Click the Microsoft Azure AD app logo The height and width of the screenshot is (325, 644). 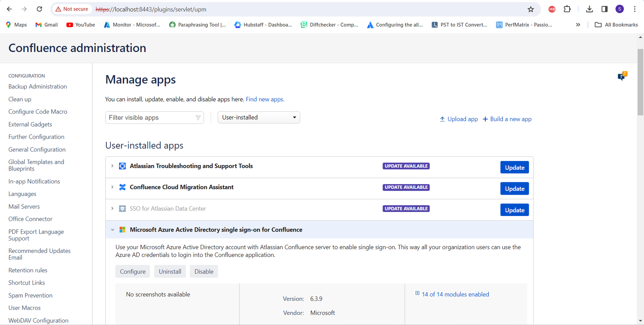tap(122, 230)
